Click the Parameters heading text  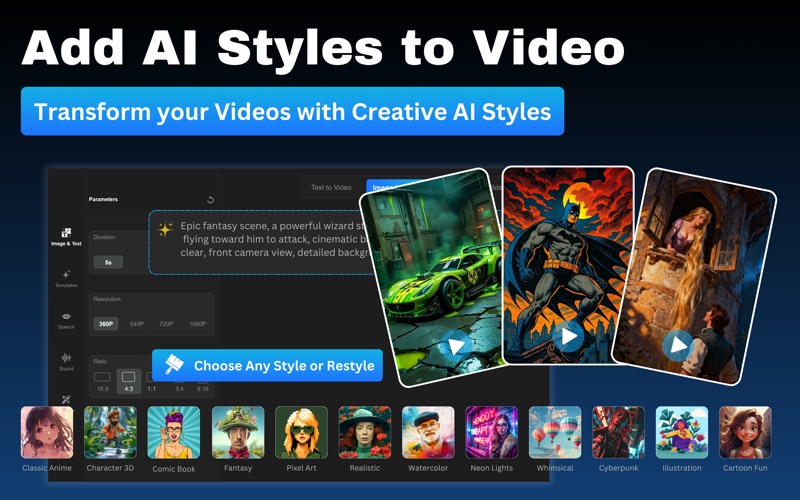[103, 199]
